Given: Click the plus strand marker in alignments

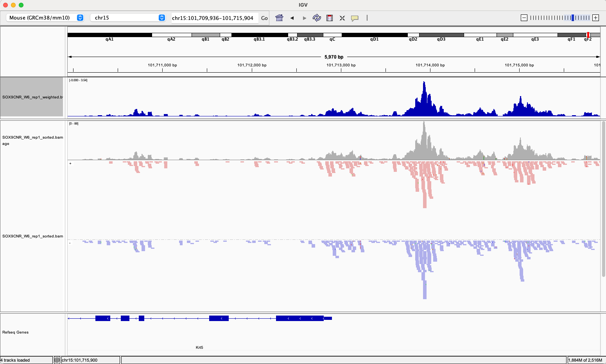Looking at the screenshot, I should 70,164.
